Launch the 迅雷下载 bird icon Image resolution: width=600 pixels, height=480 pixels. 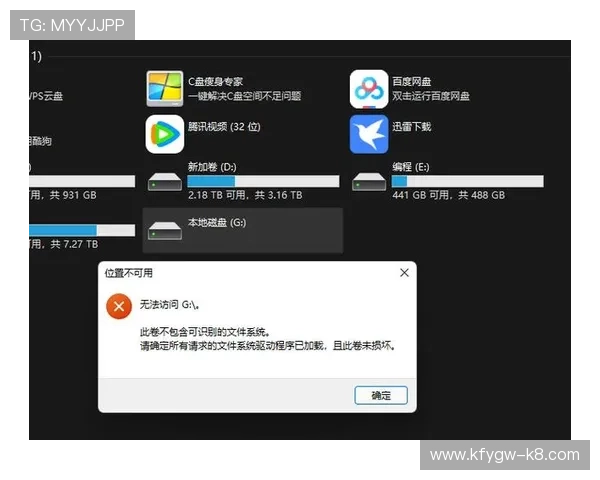369,134
